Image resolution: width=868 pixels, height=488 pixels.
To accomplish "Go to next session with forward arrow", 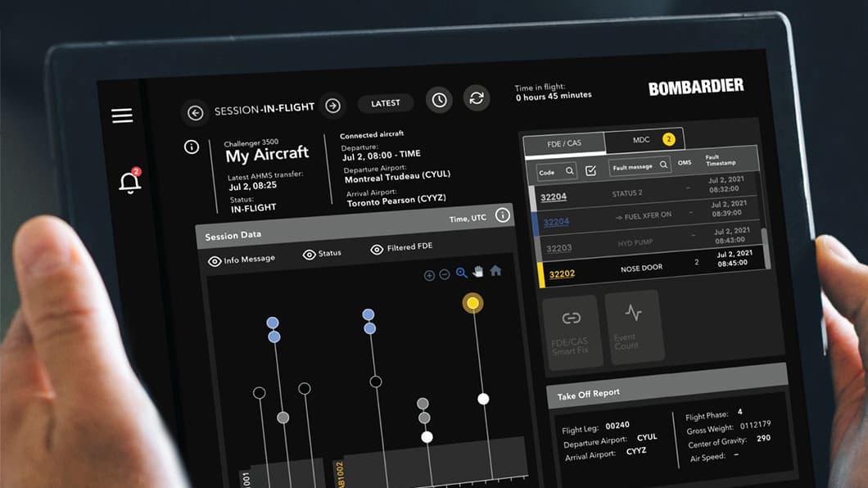I will pyautogui.click(x=332, y=105).
